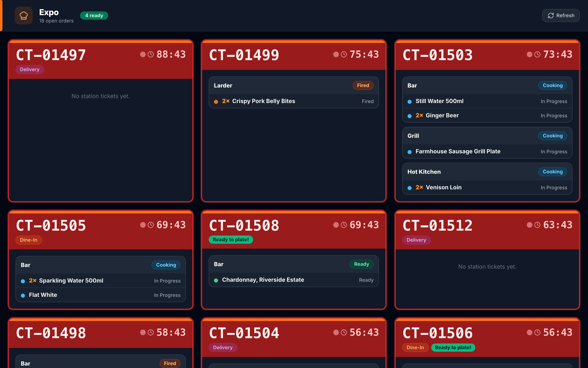Click Ready to plate! badge on CT-01508
This screenshot has width=588, height=368.
[x=231, y=240]
